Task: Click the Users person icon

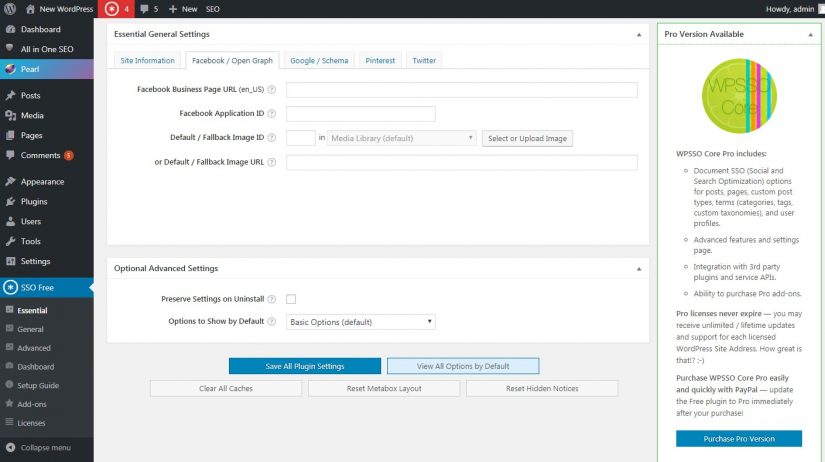Action: tap(10, 222)
